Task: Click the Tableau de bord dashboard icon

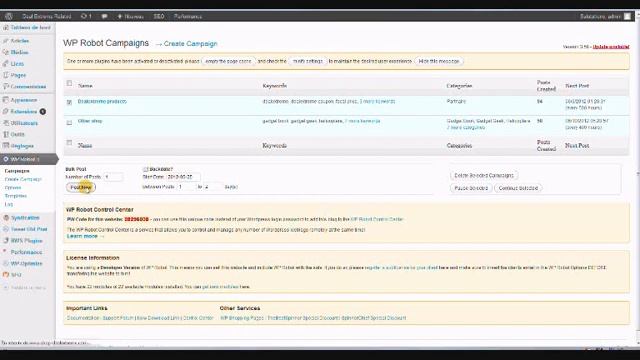Action: click(x=5, y=28)
